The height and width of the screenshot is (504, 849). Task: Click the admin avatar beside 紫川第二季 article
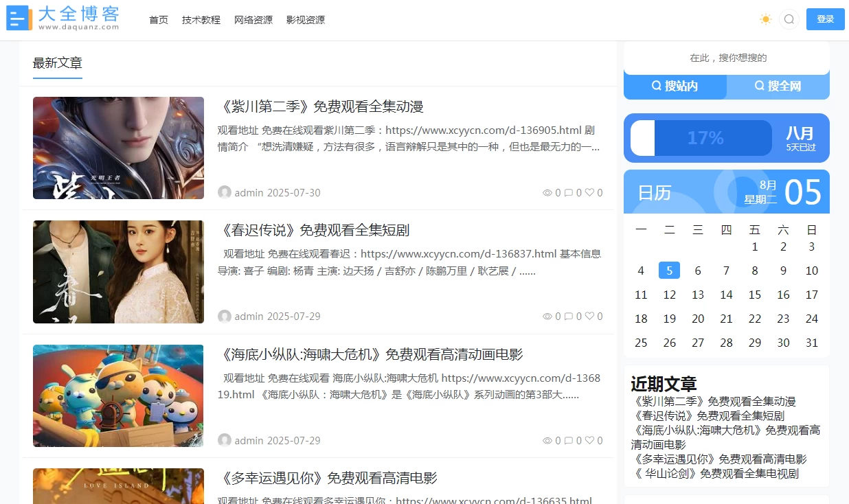click(x=225, y=192)
